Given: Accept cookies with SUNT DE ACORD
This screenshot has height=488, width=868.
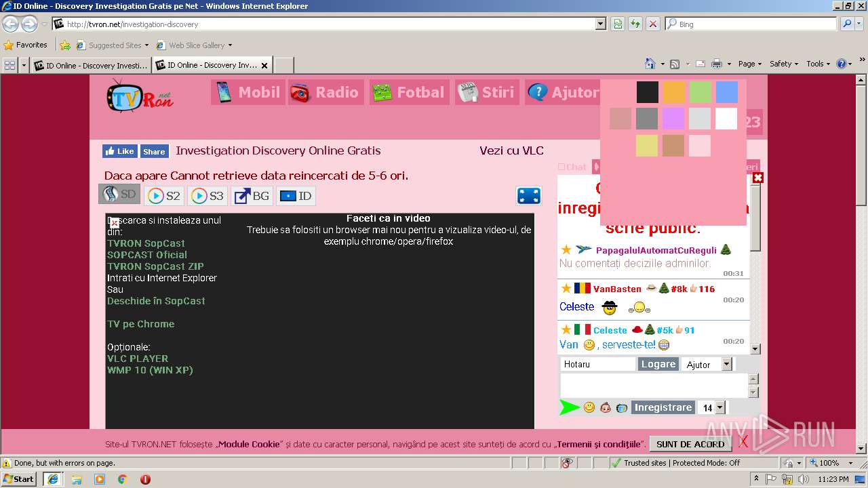Looking at the screenshot, I should point(690,444).
